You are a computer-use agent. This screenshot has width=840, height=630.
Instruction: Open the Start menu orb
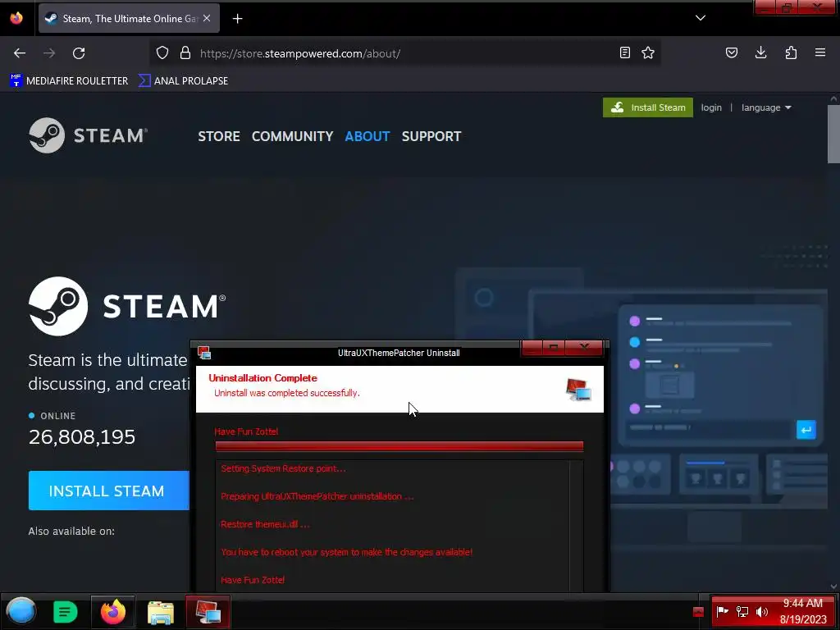click(x=21, y=612)
